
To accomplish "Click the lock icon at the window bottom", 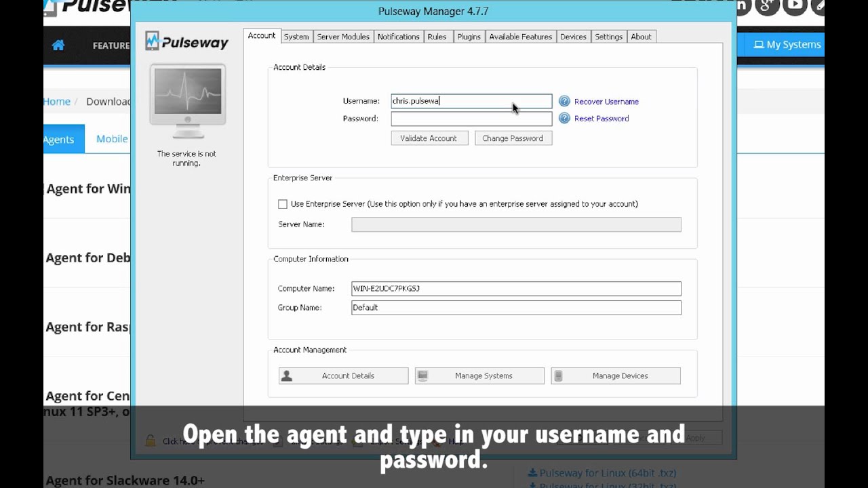I will tap(151, 441).
